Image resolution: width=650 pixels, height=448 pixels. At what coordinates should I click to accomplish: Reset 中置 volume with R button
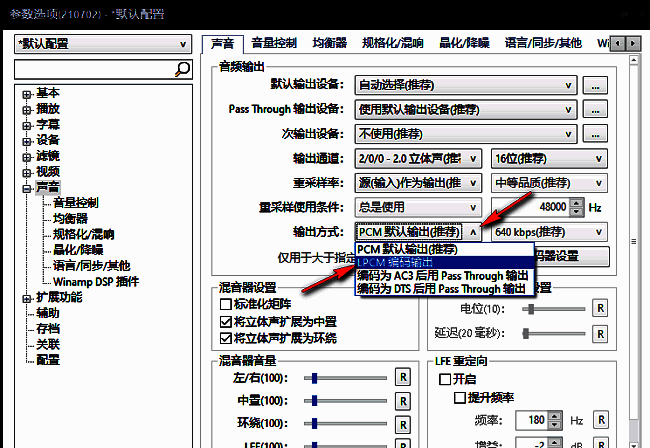(402, 400)
